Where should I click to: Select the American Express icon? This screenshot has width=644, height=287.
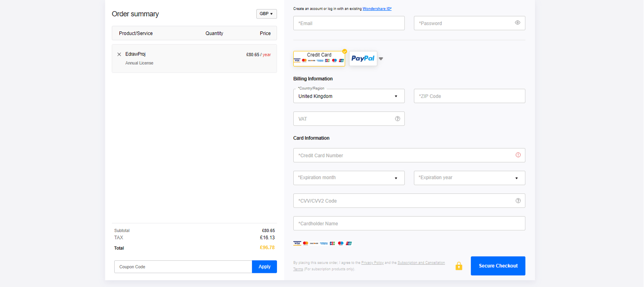324,243
